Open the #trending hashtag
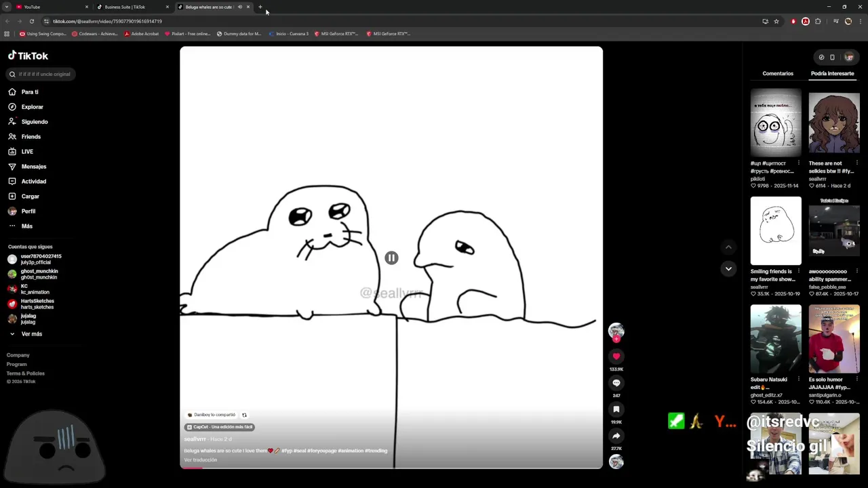 (376, 451)
